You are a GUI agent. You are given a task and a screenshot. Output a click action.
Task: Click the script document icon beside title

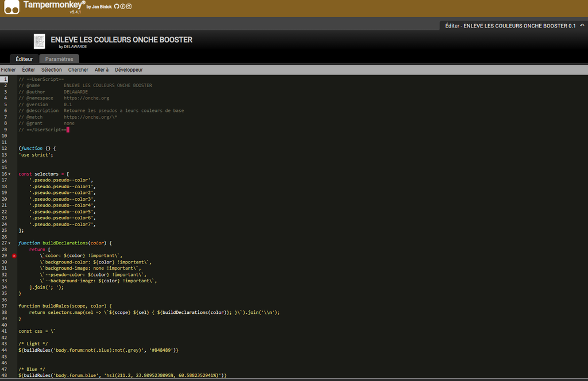pos(39,41)
